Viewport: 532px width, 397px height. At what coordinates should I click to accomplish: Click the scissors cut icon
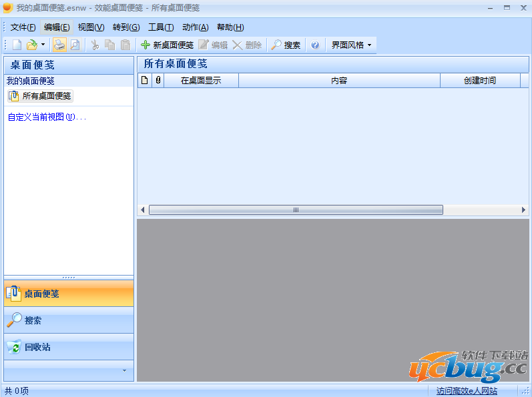(x=95, y=45)
